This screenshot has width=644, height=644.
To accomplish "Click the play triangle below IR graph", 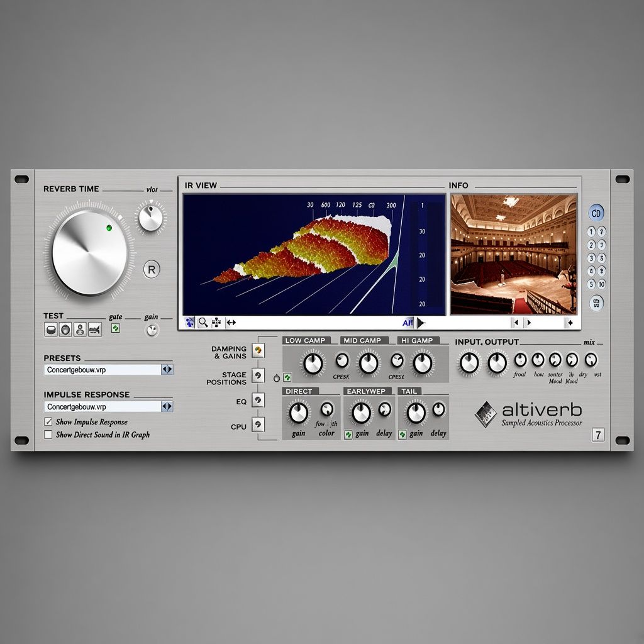I will (x=421, y=323).
